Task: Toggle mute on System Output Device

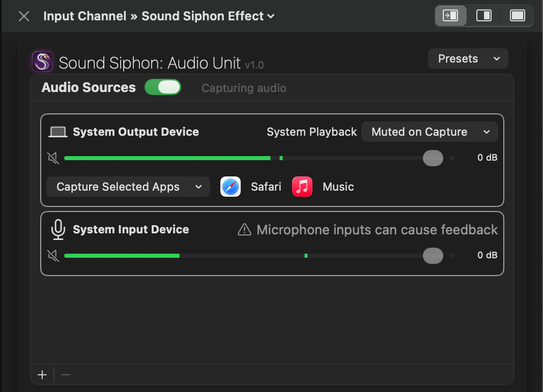Action: tap(53, 158)
